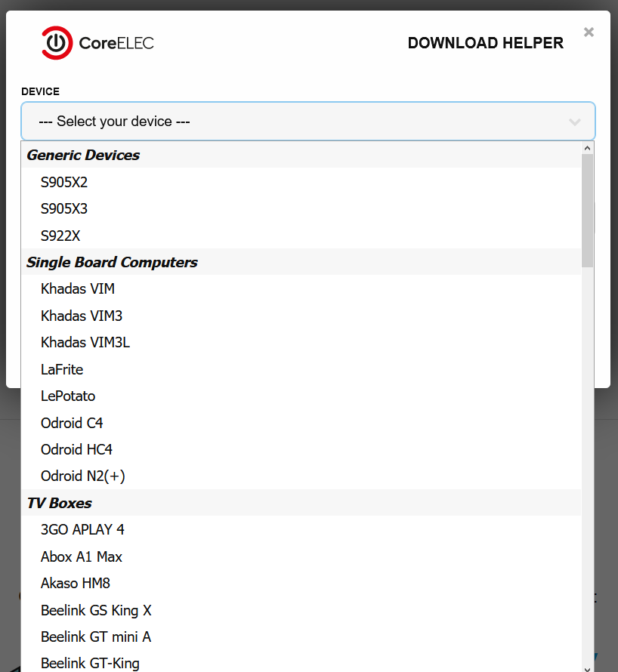This screenshot has height=672, width=618.
Task: Choose Abox A1 Max
Action: click(x=301, y=556)
